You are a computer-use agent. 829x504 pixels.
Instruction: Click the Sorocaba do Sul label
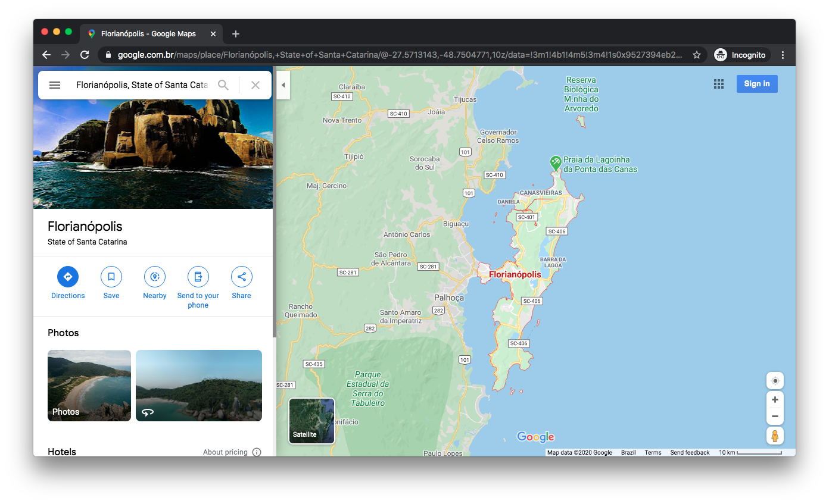click(x=425, y=163)
